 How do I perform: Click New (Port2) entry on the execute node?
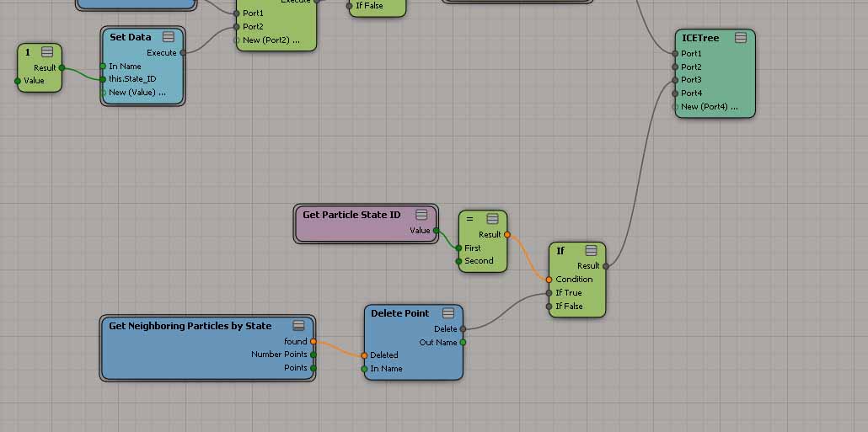[x=271, y=40]
